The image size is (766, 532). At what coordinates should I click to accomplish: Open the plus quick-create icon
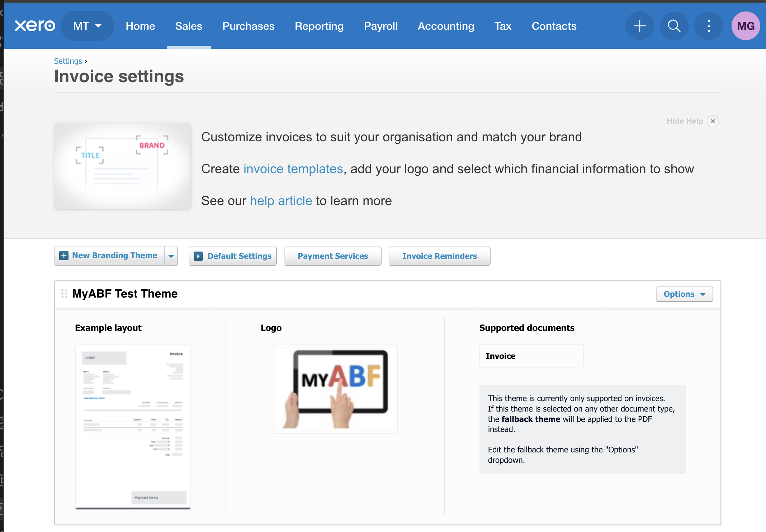(x=639, y=26)
